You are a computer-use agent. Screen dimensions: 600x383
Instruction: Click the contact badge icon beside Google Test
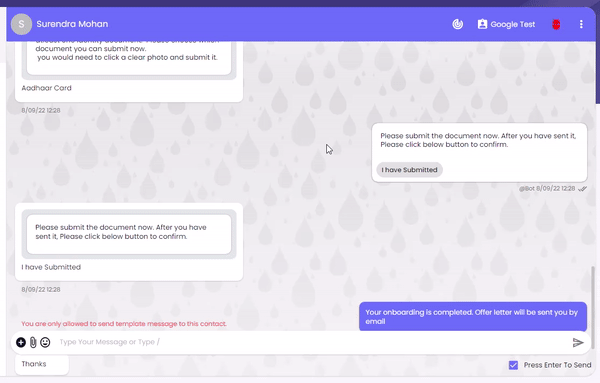tap(482, 24)
